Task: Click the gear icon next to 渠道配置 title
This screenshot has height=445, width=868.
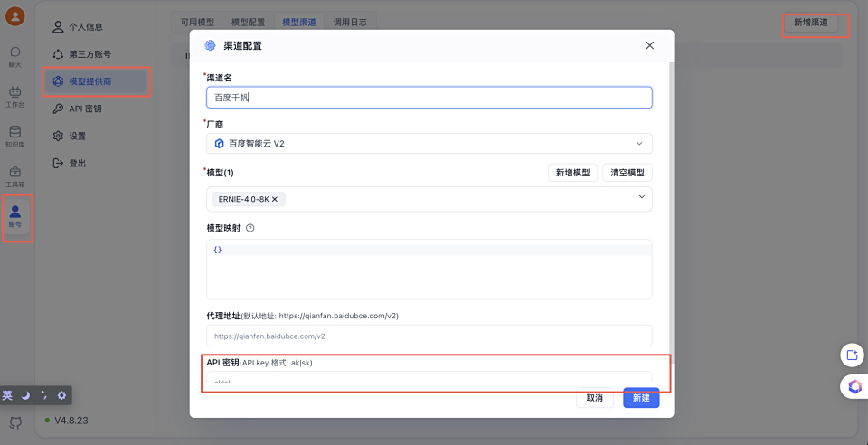Action: coord(210,45)
